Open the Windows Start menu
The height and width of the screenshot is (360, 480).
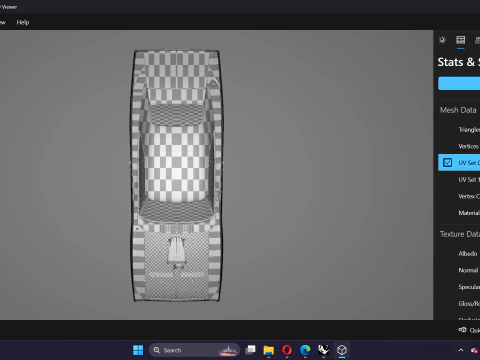138,350
